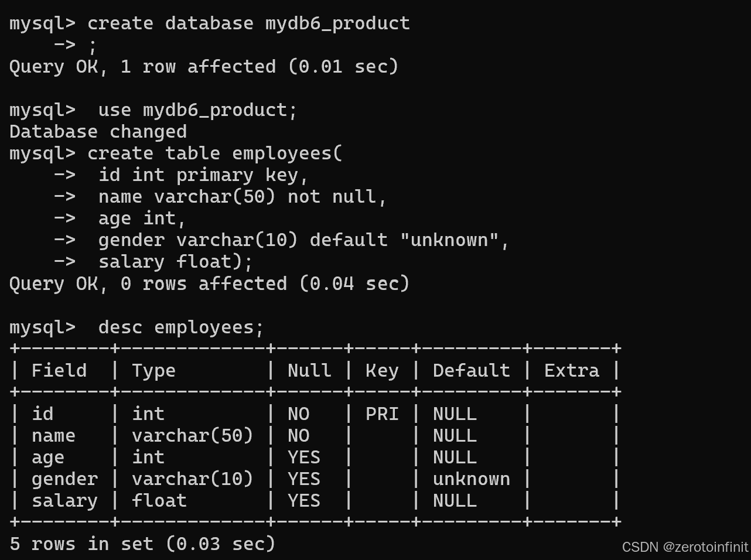751x560 pixels.
Task: Click the 'salary float);' definition line
Action: tap(176, 262)
